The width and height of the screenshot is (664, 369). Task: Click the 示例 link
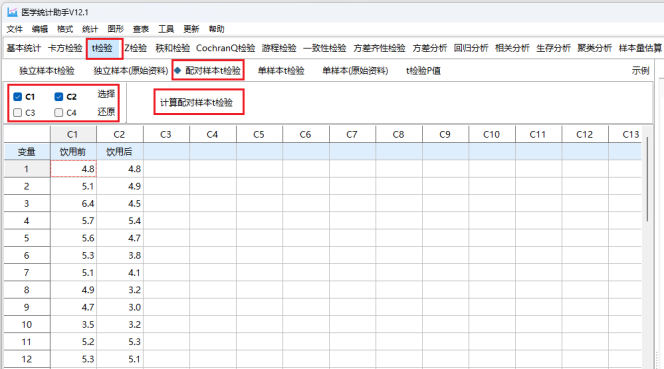[640, 71]
